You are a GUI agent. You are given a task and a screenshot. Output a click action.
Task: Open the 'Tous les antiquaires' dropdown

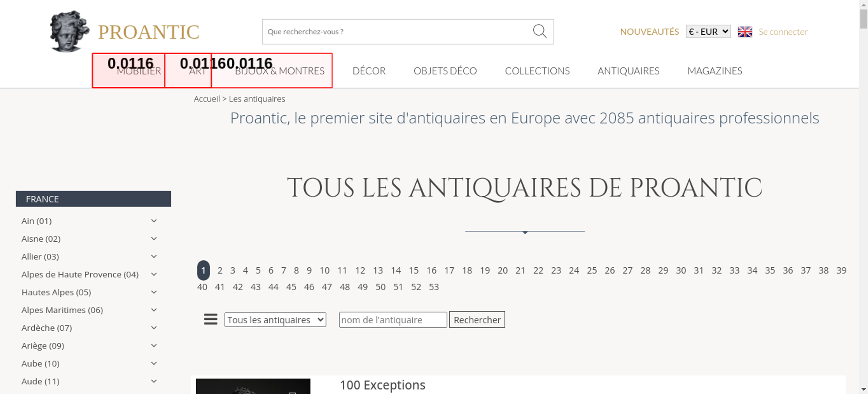click(275, 320)
